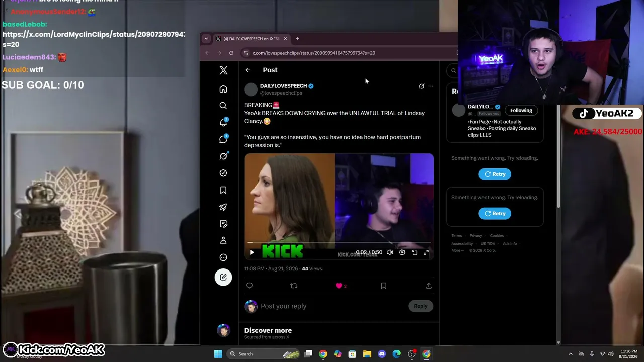644x362 pixels.
Task: Go to Home in X sidebar
Action: pos(223,89)
